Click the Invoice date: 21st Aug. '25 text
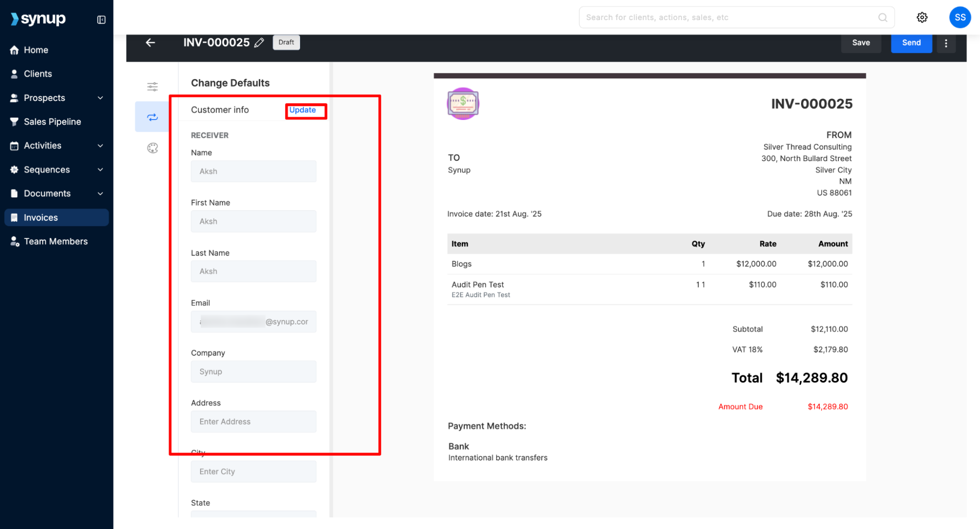This screenshot has height=529, width=980. click(494, 214)
